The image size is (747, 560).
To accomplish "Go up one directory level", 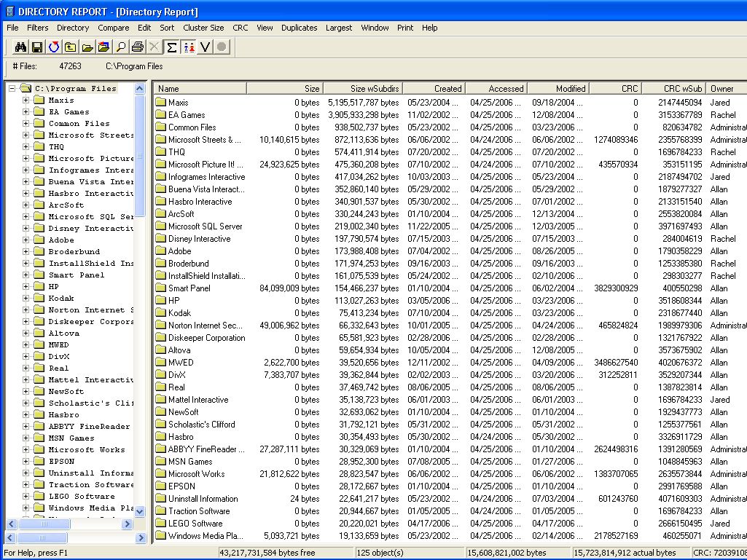I will (x=69, y=47).
